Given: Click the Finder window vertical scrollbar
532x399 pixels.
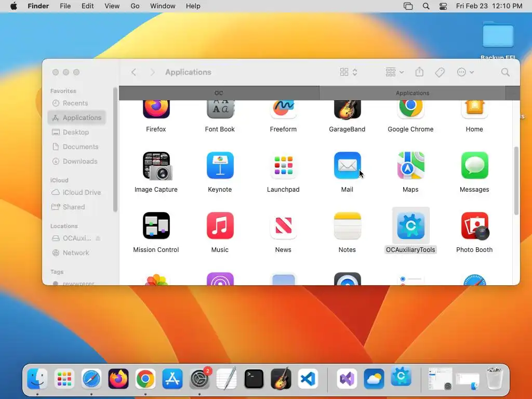Looking at the screenshot, I should point(516,180).
